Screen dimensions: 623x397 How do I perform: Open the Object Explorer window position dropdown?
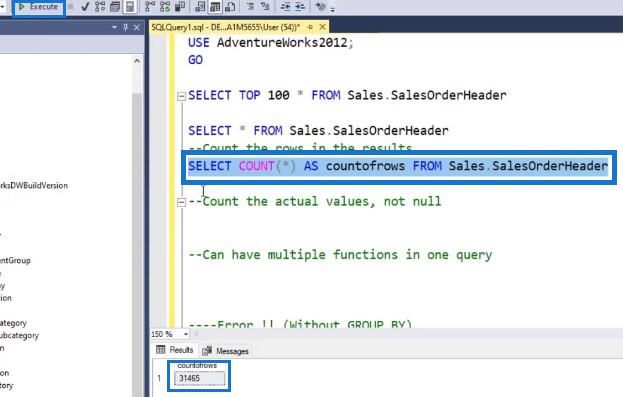pos(114,27)
